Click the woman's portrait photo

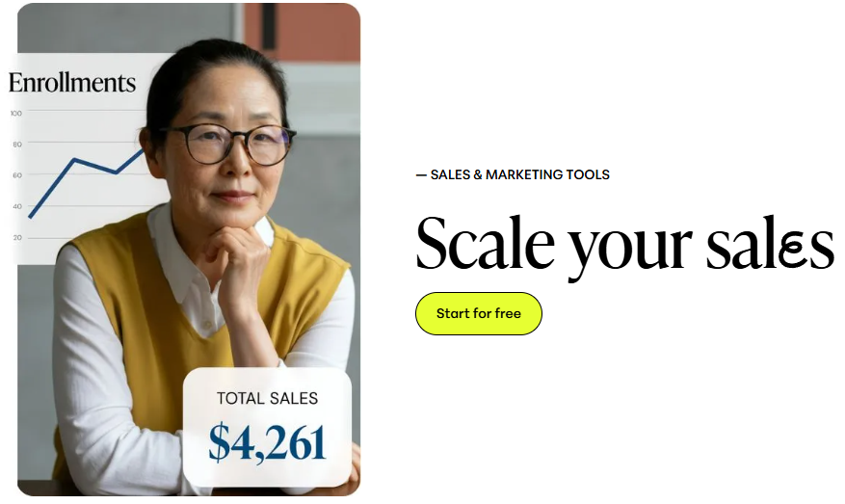(189, 250)
